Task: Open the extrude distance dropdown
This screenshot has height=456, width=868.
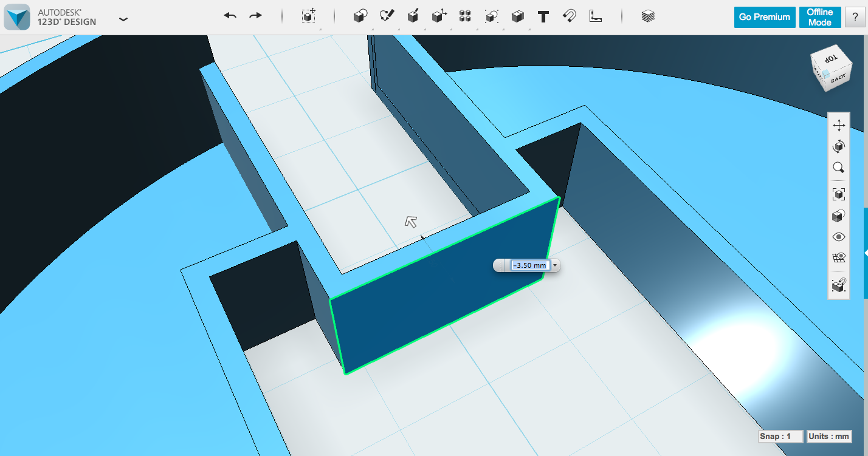Action: 554,265
